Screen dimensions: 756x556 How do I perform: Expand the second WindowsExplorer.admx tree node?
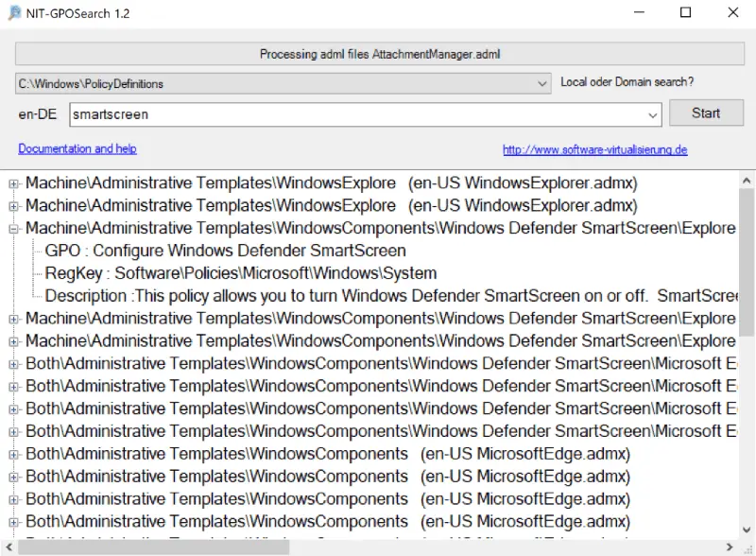click(13, 206)
